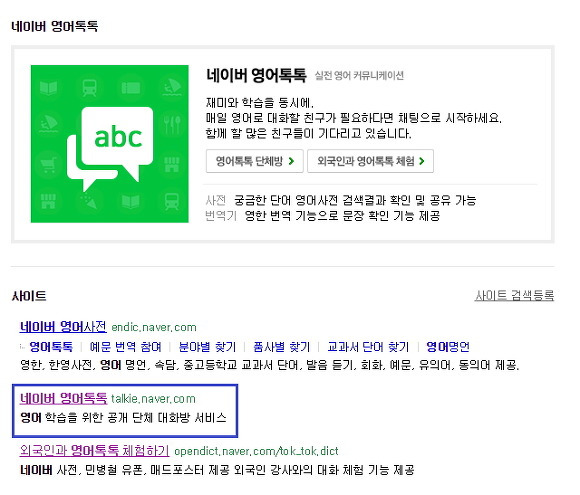Open the 영어톡톡 sub-link under 영어사전

[x=51, y=347]
